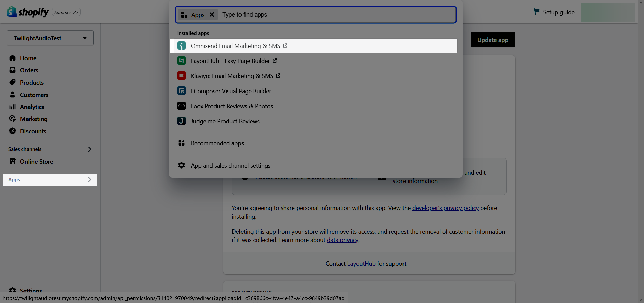Click the Home icon in sidebar

click(x=13, y=58)
